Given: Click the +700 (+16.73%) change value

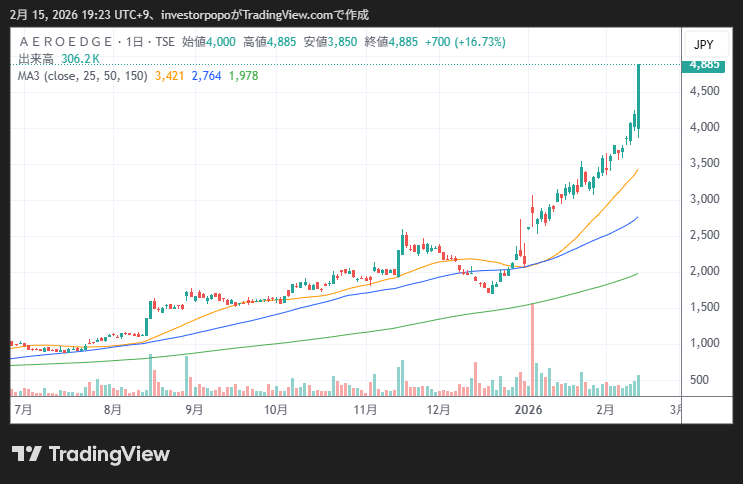Looking at the screenshot, I should coord(465,42).
